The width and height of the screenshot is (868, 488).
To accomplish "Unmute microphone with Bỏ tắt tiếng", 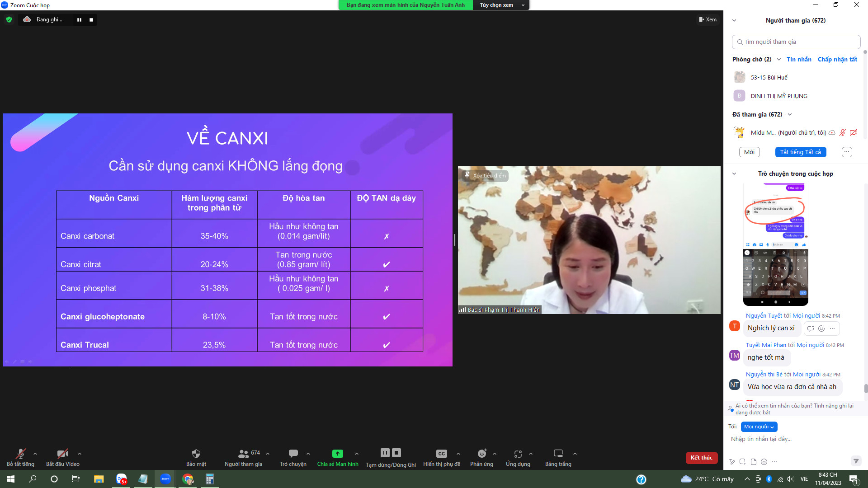I will tap(20, 454).
